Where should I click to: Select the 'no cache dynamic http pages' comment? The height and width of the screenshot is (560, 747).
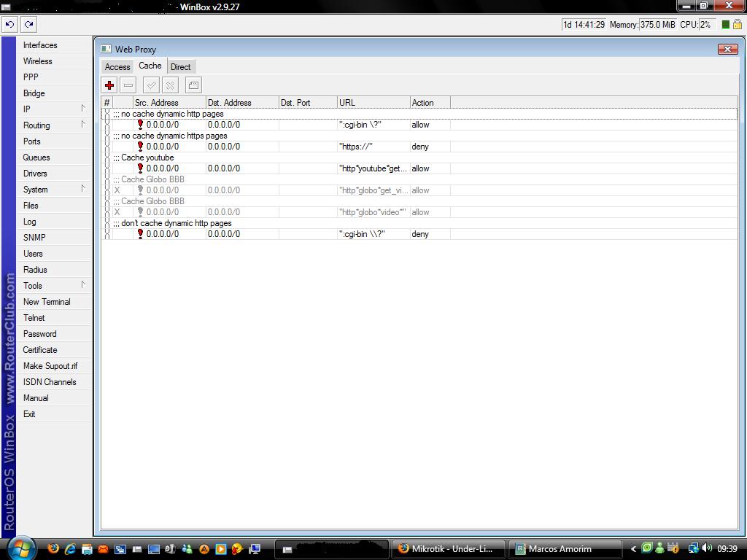pyautogui.click(x=172, y=114)
